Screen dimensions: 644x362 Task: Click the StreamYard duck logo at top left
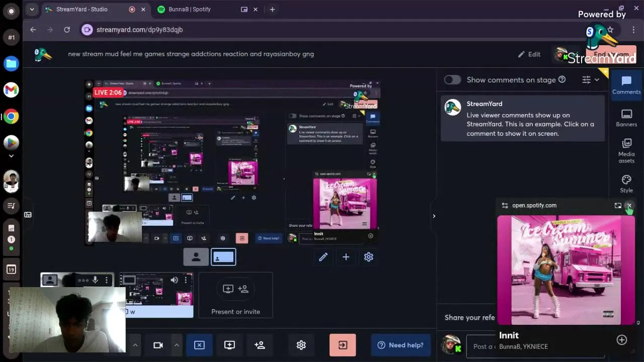pos(43,54)
